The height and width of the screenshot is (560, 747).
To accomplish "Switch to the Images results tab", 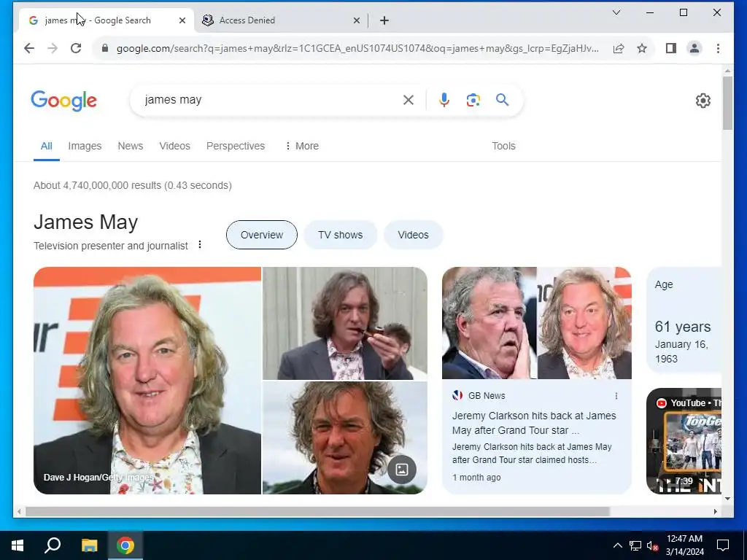I will pos(85,146).
